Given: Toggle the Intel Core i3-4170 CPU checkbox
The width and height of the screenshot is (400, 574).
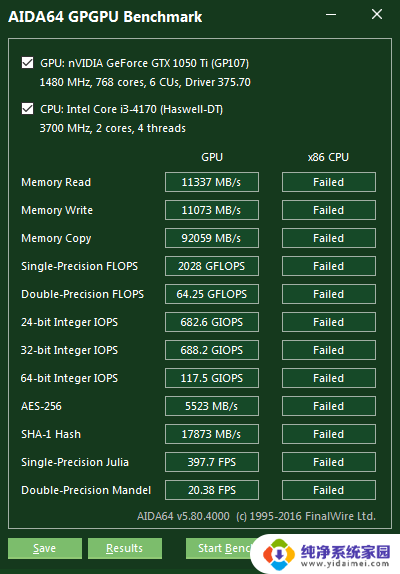Looking at the screenshot, I should [27, 109].
